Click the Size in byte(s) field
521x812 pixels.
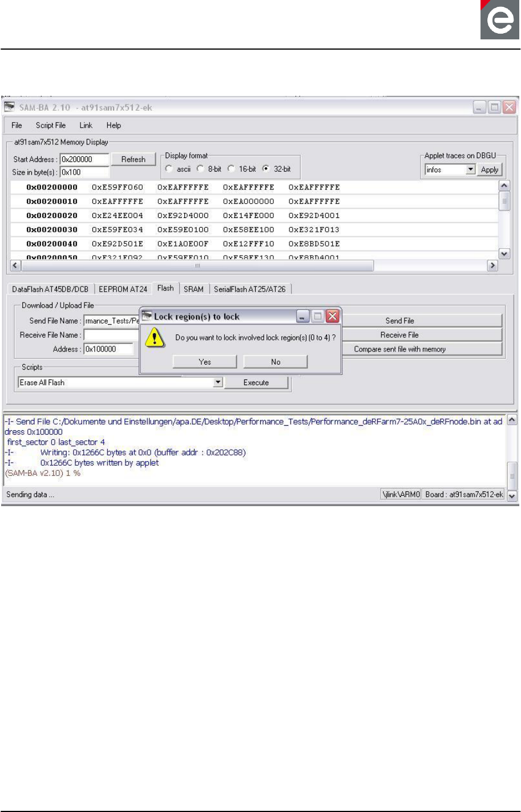84,172
